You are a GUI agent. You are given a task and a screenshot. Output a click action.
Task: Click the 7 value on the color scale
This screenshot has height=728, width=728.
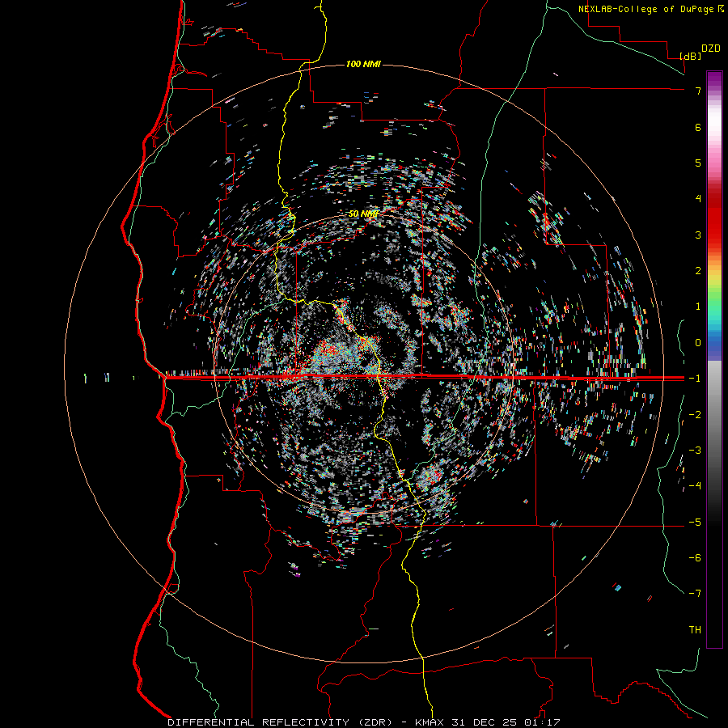click(x=698, y=91)
